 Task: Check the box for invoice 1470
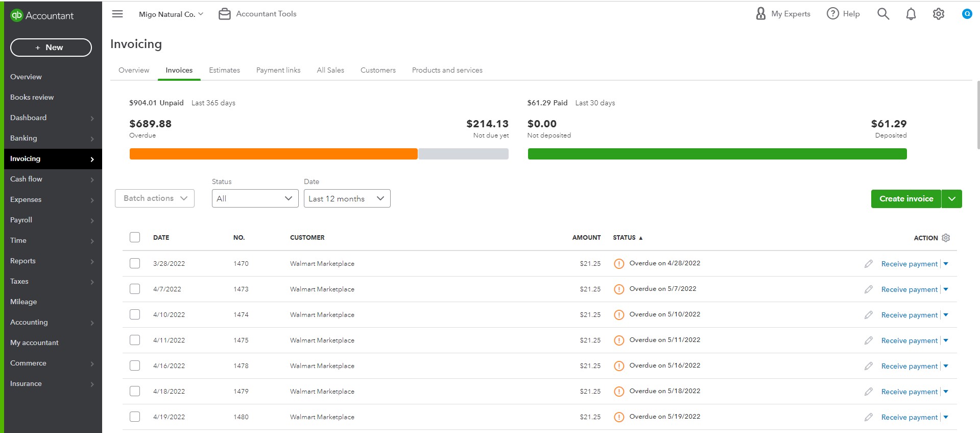click(x=135, y=263)
